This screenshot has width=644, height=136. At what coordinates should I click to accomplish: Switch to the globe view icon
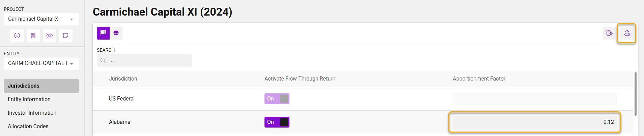116,33
